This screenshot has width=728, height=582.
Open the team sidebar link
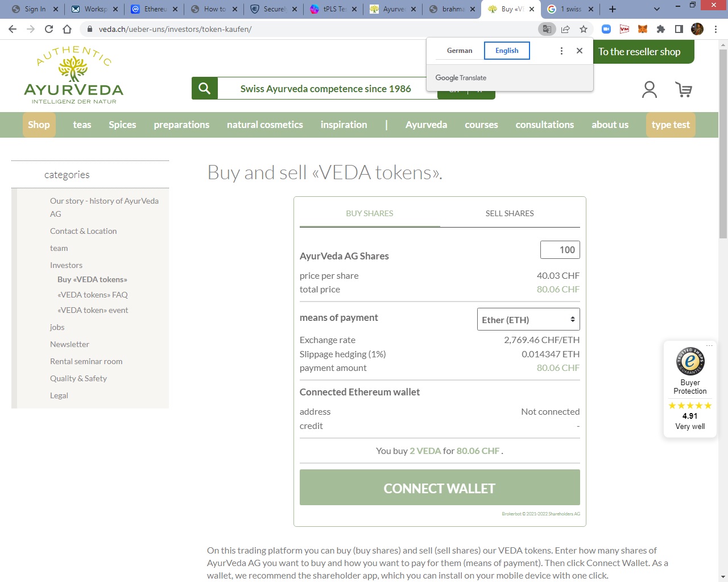coord(59,248)
